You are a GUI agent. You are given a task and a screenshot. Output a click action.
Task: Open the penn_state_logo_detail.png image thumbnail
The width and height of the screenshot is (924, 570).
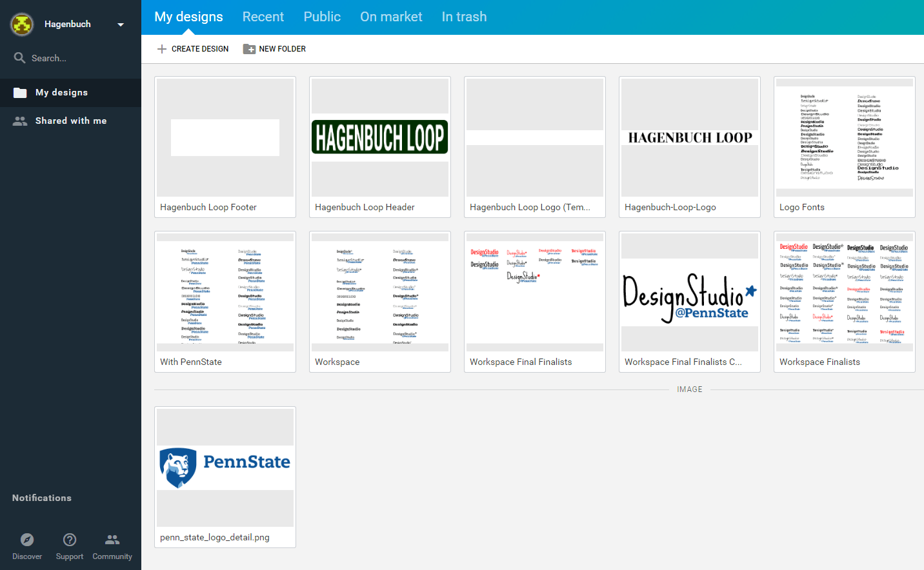click(225, 467)
